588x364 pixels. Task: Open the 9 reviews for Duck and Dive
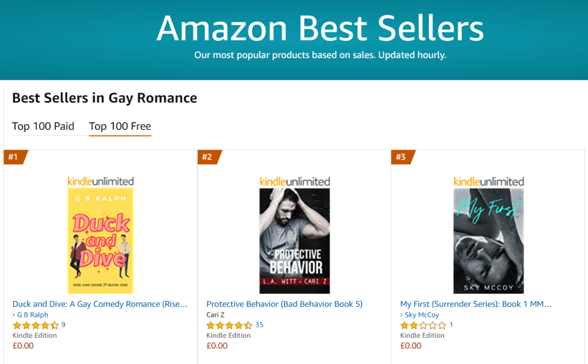63,325
